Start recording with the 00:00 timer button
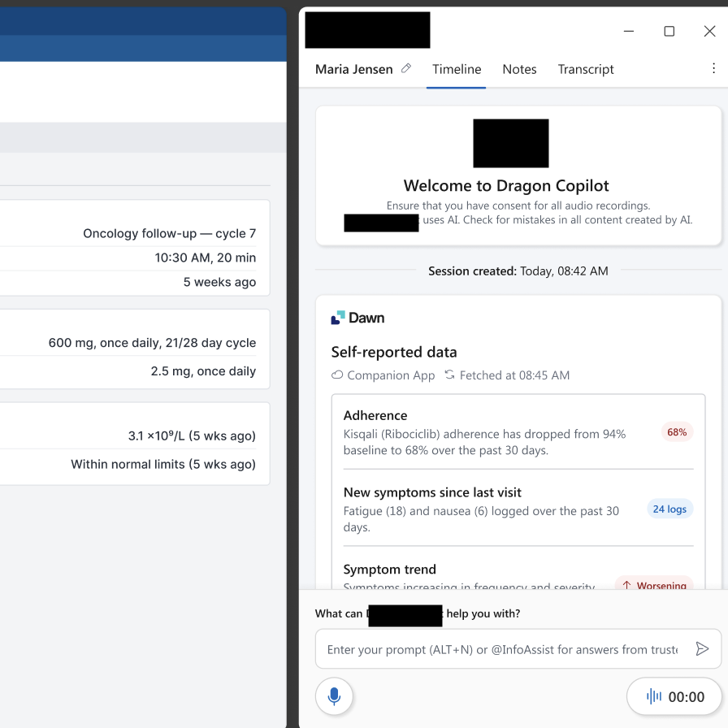This screenshot has width=728, height=728. click(x=674, y=696)
